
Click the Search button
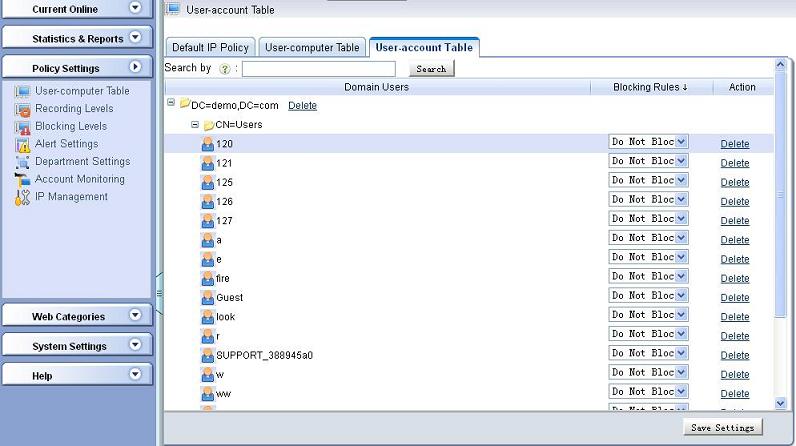(430, 69)
